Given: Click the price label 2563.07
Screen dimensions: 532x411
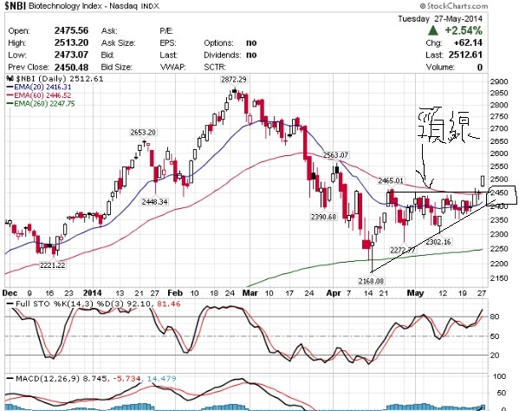Looking at the screenshot, I should pyautogui.click(x=335, y=155).
